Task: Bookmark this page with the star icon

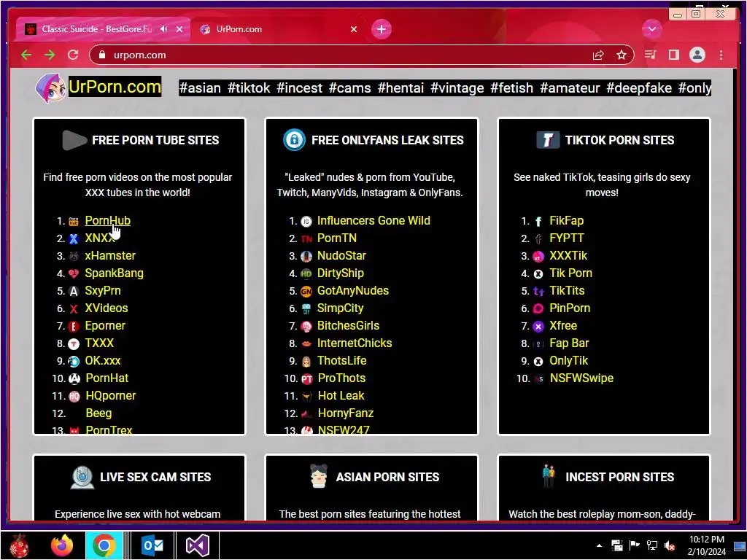Action: tap(622, 55)
